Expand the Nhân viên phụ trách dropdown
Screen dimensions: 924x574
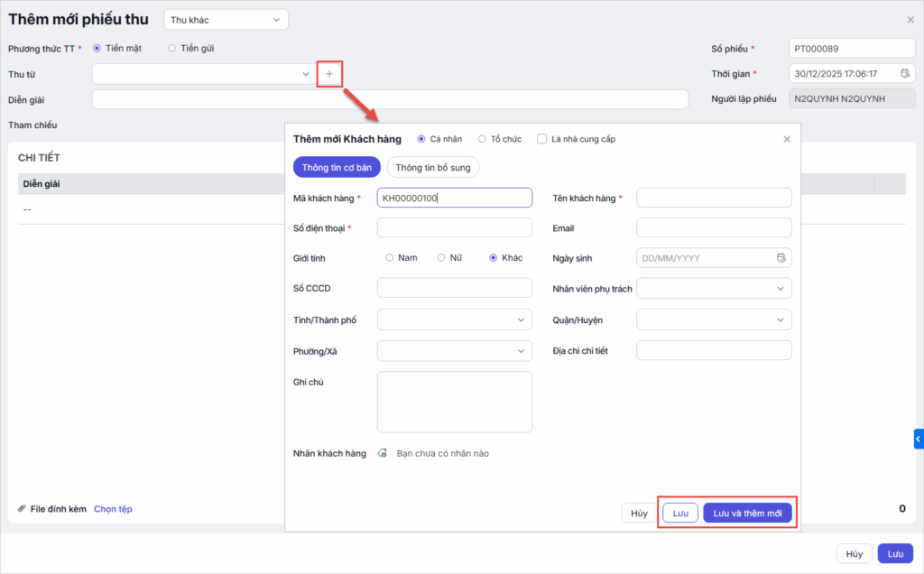click(x=714, y=289)
